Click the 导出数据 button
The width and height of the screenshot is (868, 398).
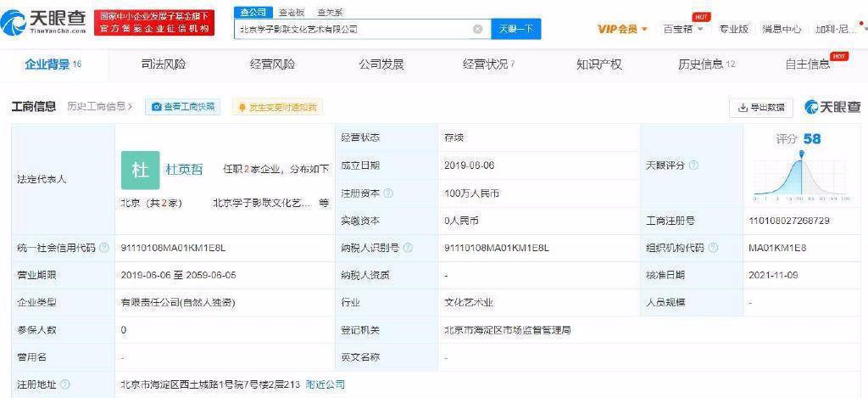pos(761,108)
